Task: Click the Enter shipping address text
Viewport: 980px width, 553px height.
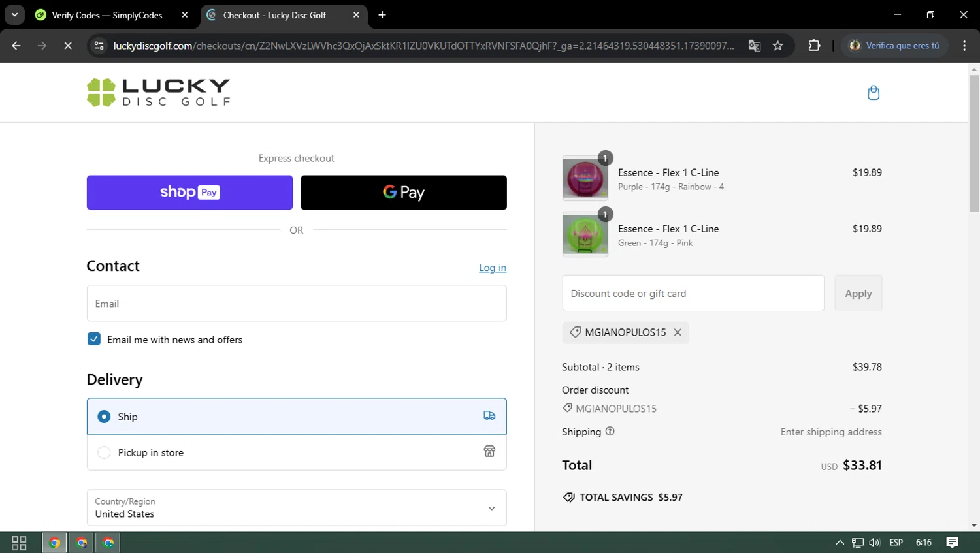Action: 831,432
